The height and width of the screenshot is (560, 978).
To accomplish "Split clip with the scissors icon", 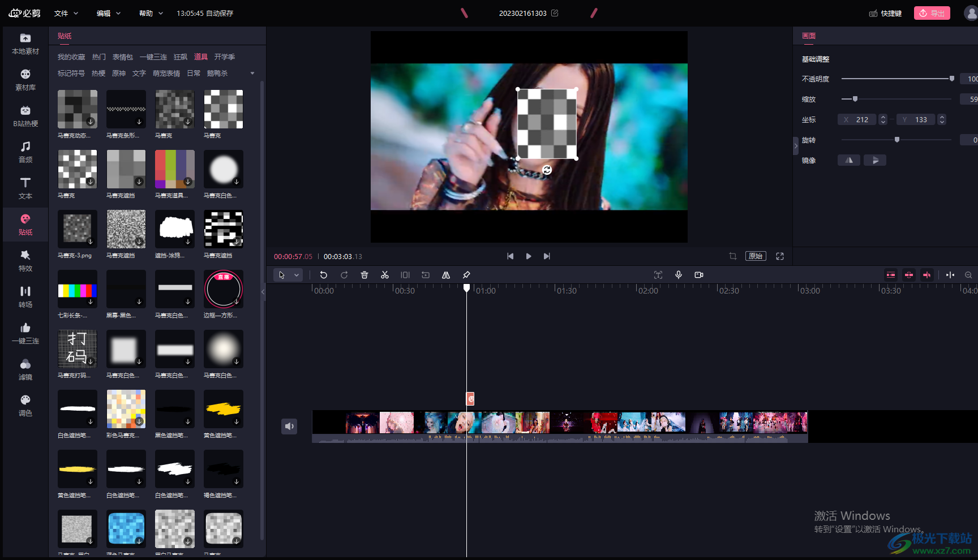I will pyautogui.click(x=385, y=275).
